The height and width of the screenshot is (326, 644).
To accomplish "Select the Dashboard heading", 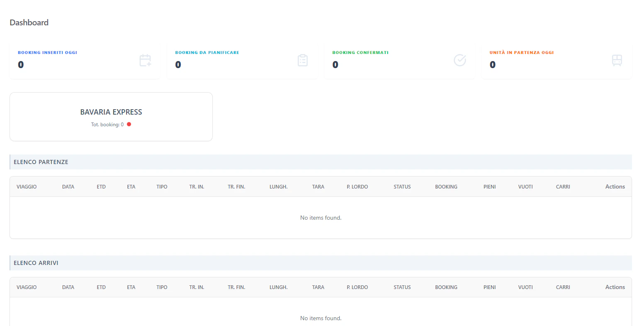I will (x=29, y=22).
